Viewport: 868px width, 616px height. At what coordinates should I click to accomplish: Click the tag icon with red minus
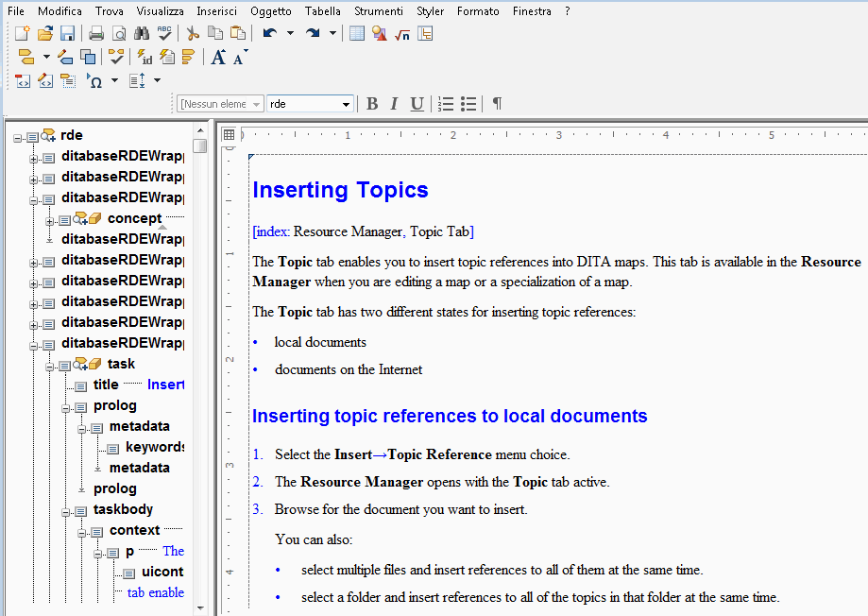pyautogui.click(x=23, y=81)
